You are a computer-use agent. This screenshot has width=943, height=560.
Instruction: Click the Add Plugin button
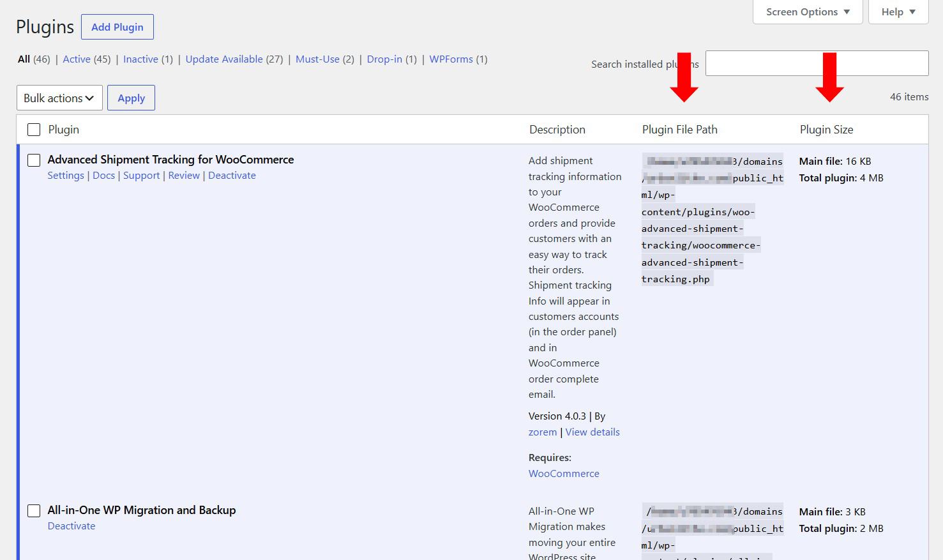click(117, 27)
